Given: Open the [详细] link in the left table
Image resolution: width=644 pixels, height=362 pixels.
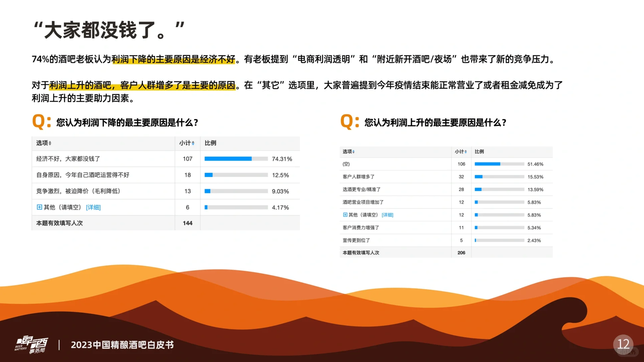Looking at the screenshot, I should (93, 207).
